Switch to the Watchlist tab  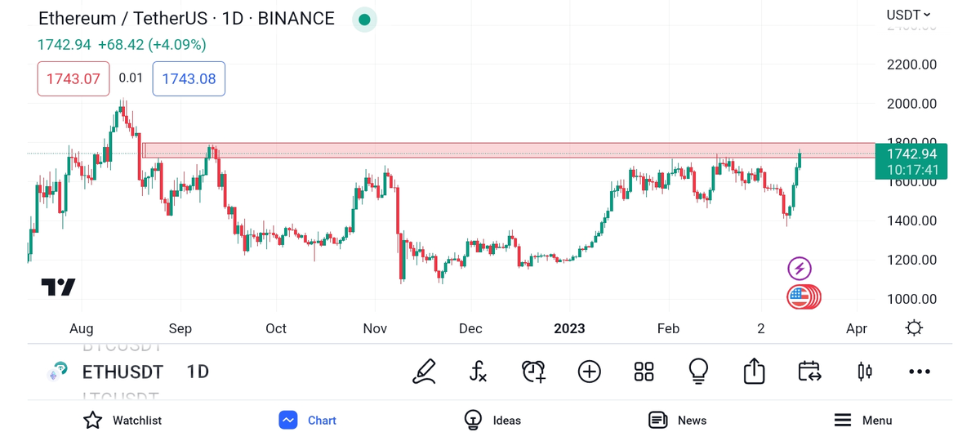[122, 421]
